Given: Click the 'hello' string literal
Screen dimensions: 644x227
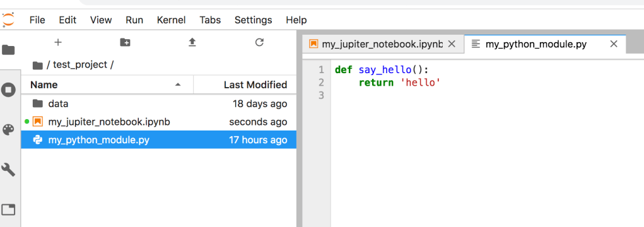Looking at the screenshot, I should 420,83.
